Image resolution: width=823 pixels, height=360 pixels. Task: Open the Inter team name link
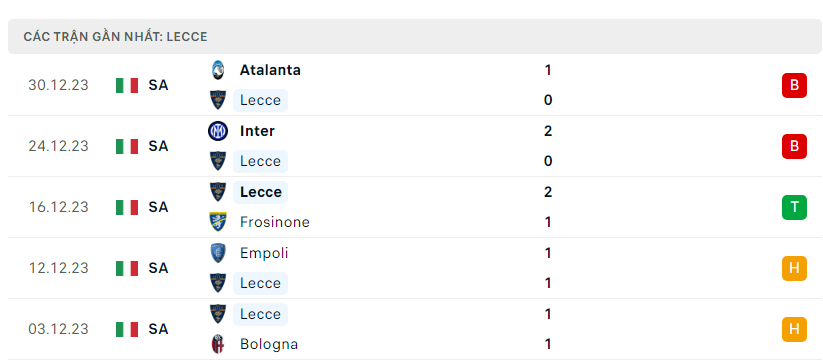coord(257,131)
